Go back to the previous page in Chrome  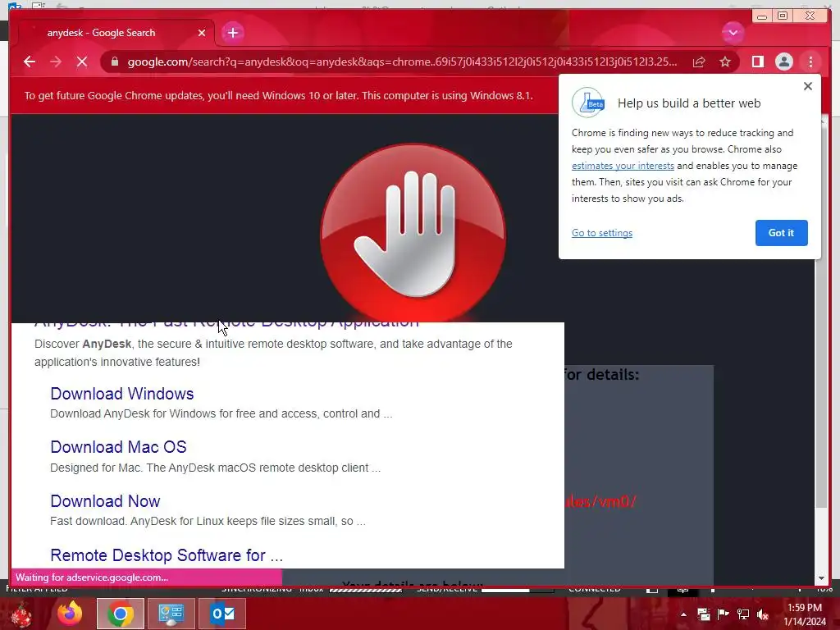click(30, 62)
